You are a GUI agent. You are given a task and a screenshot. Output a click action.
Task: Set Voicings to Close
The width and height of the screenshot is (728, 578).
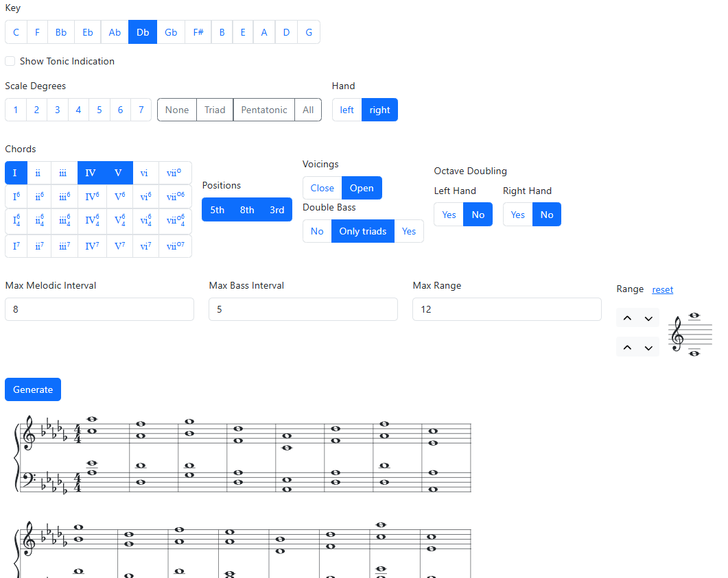tap(322, 188)
